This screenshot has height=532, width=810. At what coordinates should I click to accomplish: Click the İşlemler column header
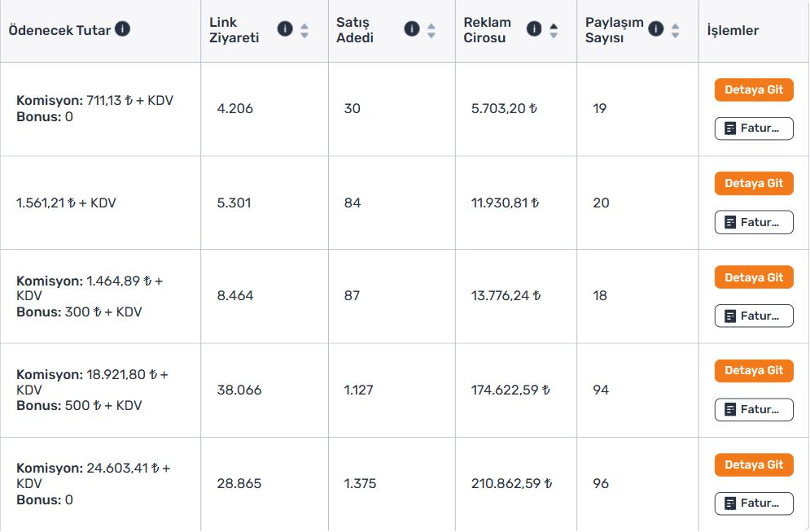coord(733,30)
